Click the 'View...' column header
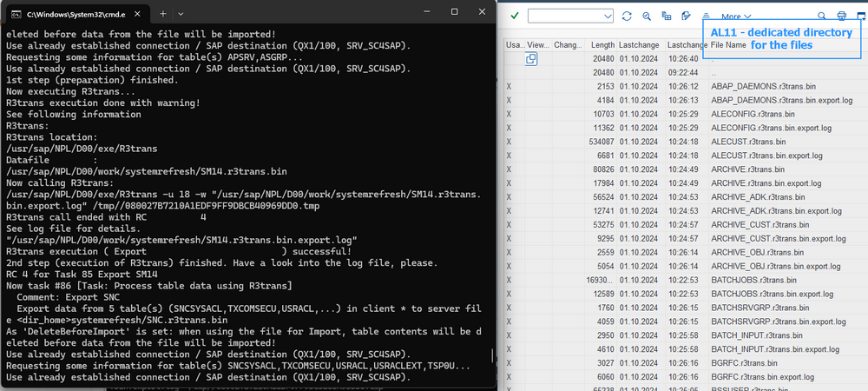 pos(538,45)
